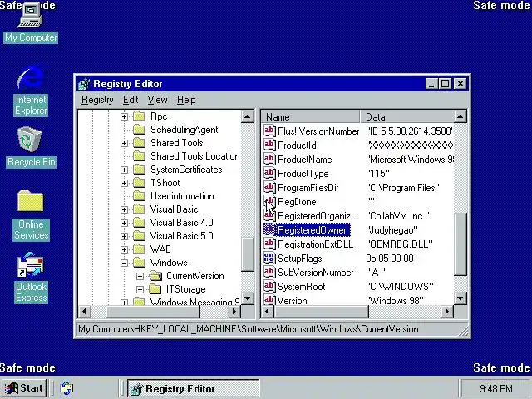Expand the Visual Basic 5.0 key

click(x=124, y=236)
